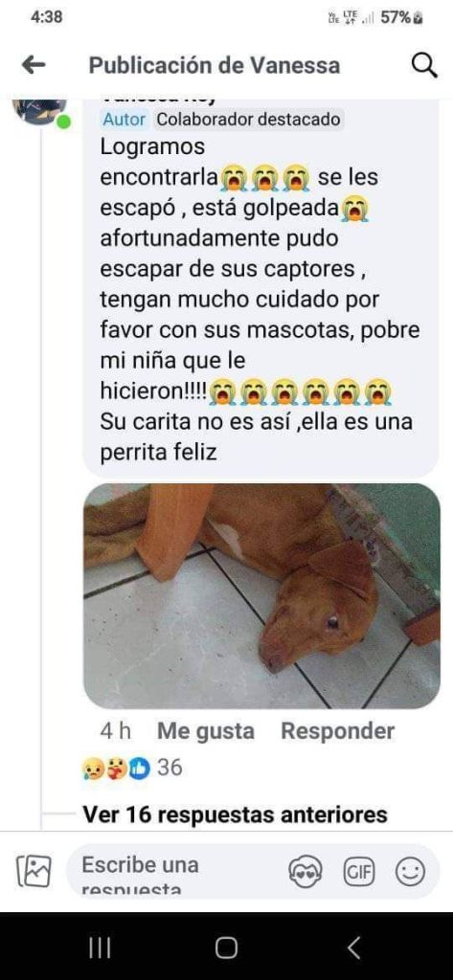Tap the 4 h comment timestamp

(x=116, y=731)
